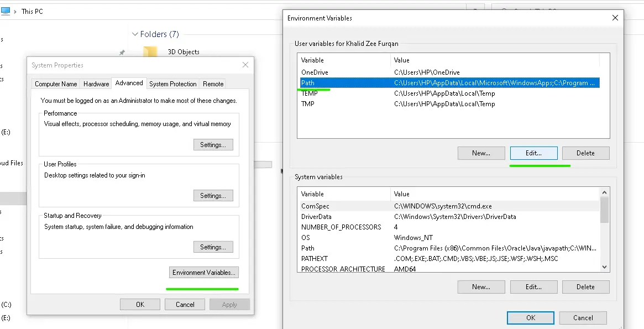Create a New system variable
The image size is (644, 329).
[x=481, y=287]
